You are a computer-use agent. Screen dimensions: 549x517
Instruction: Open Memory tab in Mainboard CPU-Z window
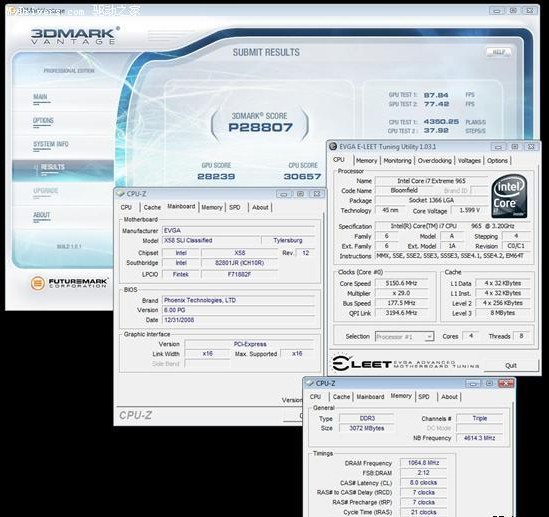click(212, 207)
